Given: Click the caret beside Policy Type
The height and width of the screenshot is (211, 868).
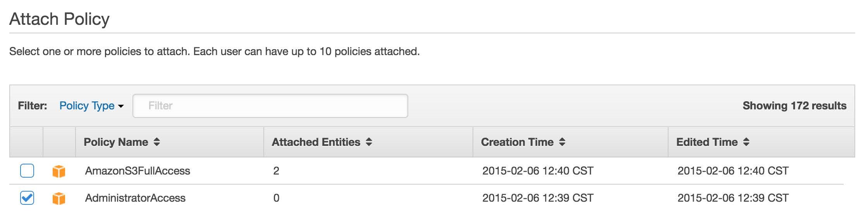Looking at the screenshot, I should [x=121, y=106].
